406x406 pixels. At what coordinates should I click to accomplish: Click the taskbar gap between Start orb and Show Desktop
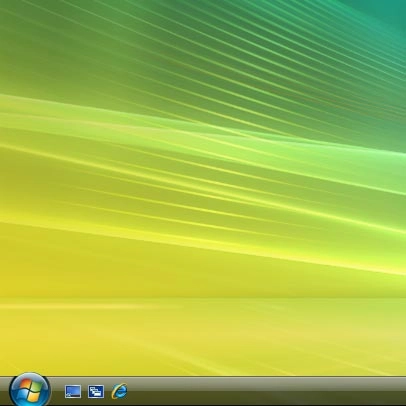58,392
